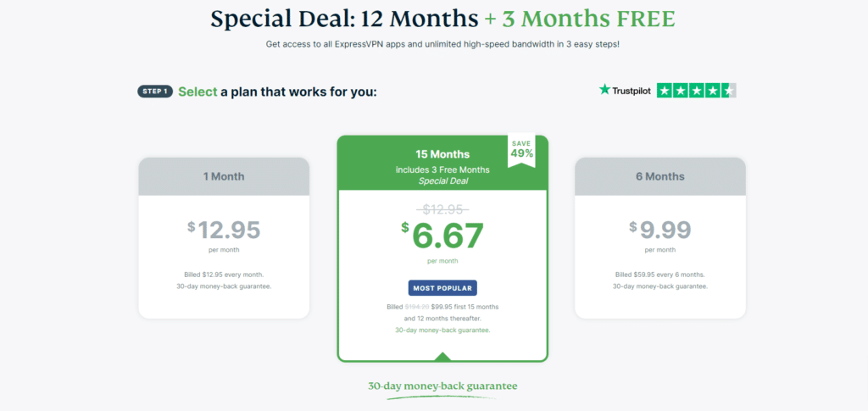The width and height of the screenshot is (868, 411).
Task: Select the 6 Months plan header
Action: tap(659, 176)
